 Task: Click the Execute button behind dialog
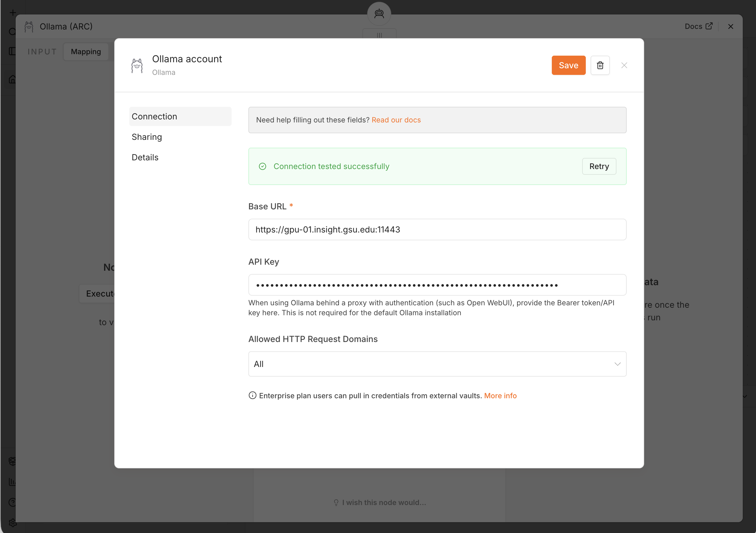(97, 294)
